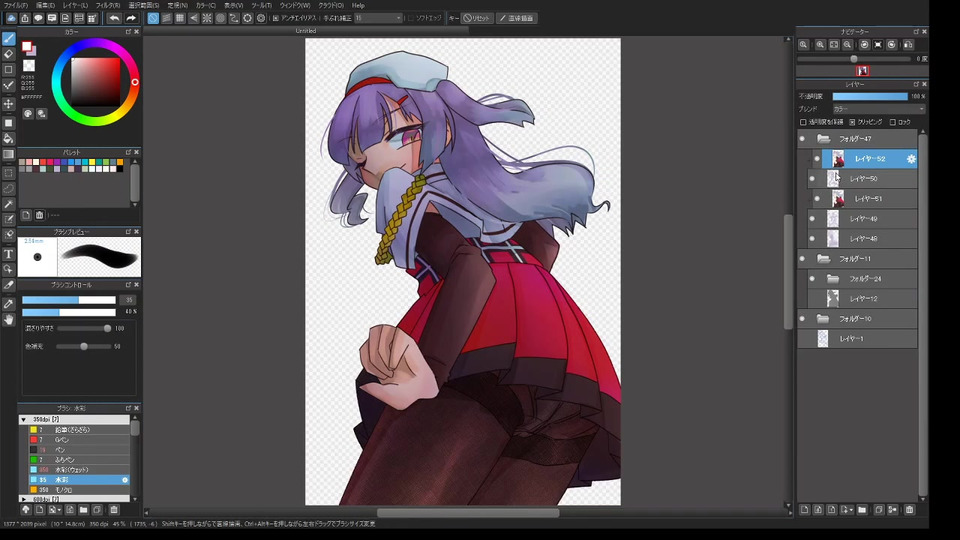Open gear settings for layer 52

(x=911, y=159)
